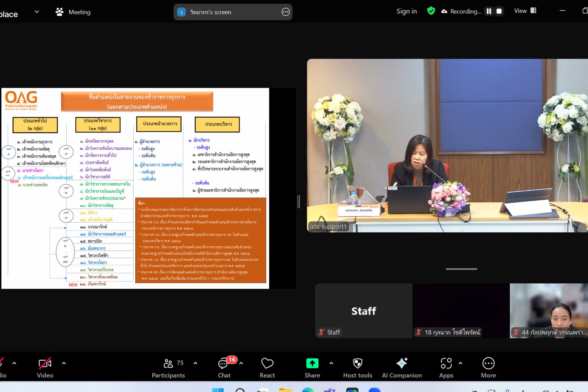
Task: Open Host tools
Action: pos(358,368)
